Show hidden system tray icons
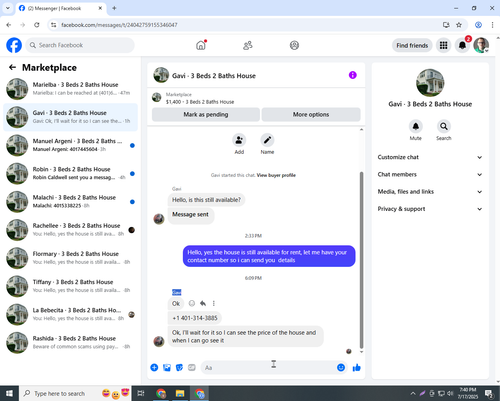 click(x=413, y=393)
